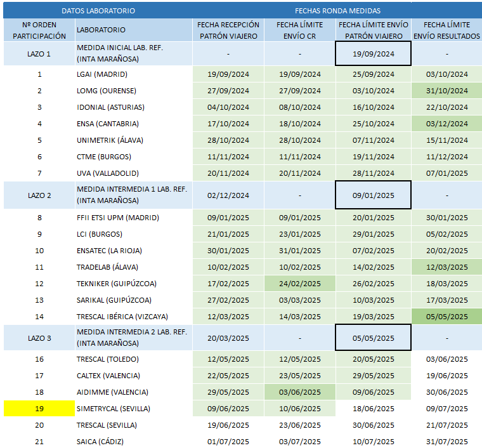
Task: Click the LAZO 1 cell
Action: click(x=39, y=54)
